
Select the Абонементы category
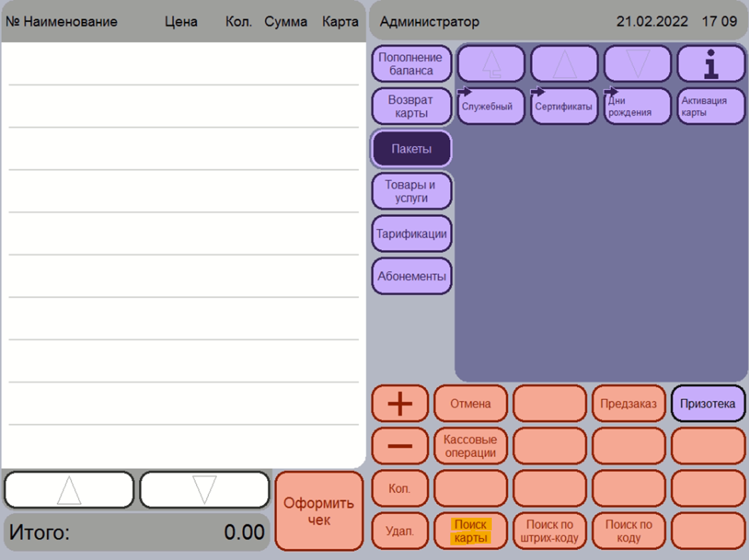point(411,276)
